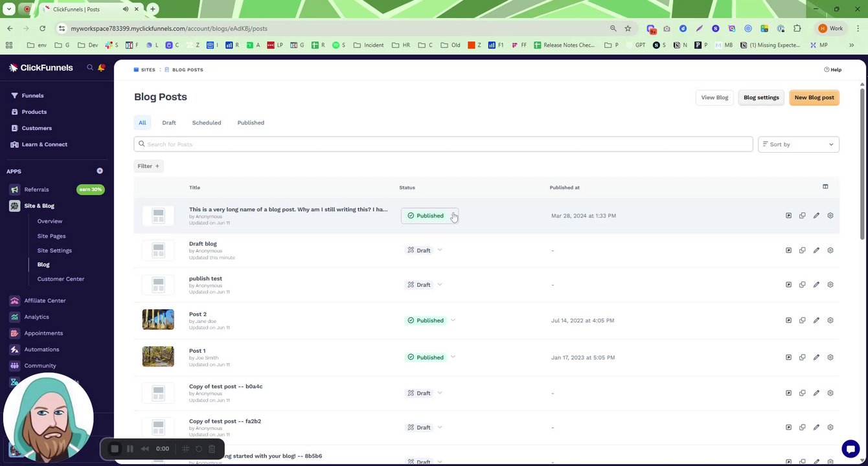Screen dimensions: 868x466
Task: Open Funnels in the sidebar
Action: (32, 96)
